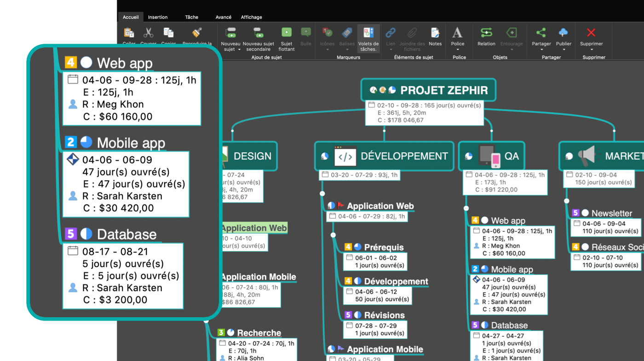Image resolution: width=644 pixels, height=361 pixels.
Task: Toggle the Volets de tâches panel
Action: coord(368,33)
